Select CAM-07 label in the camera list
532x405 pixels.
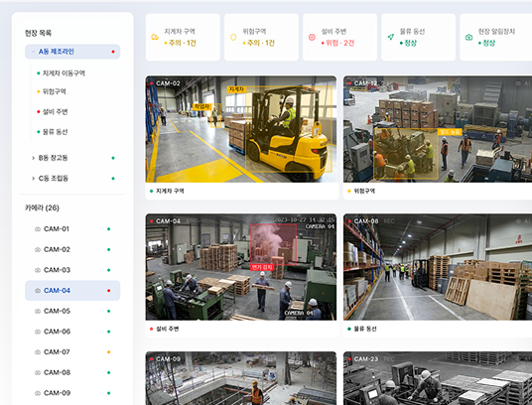[x=57, y=352]
